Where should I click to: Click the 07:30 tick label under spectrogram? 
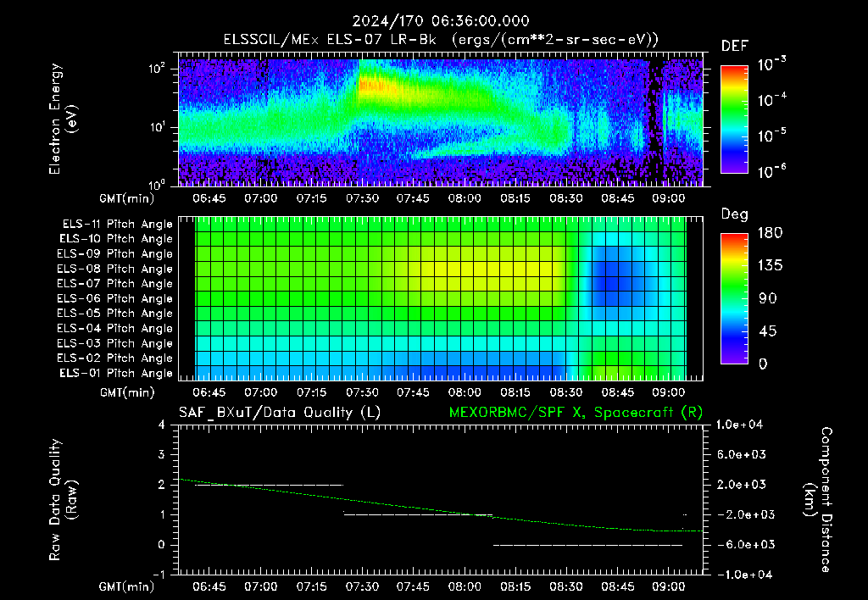(x=363, y=198)
